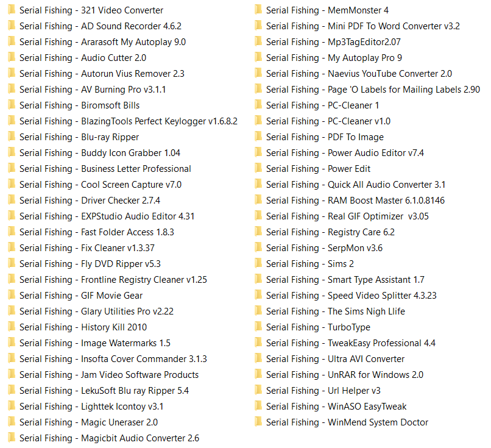The image size is (491, 448).
Task: Select folder icon for Jam Video Software Products
Action: pyautogui.click(x=12, y=374)
